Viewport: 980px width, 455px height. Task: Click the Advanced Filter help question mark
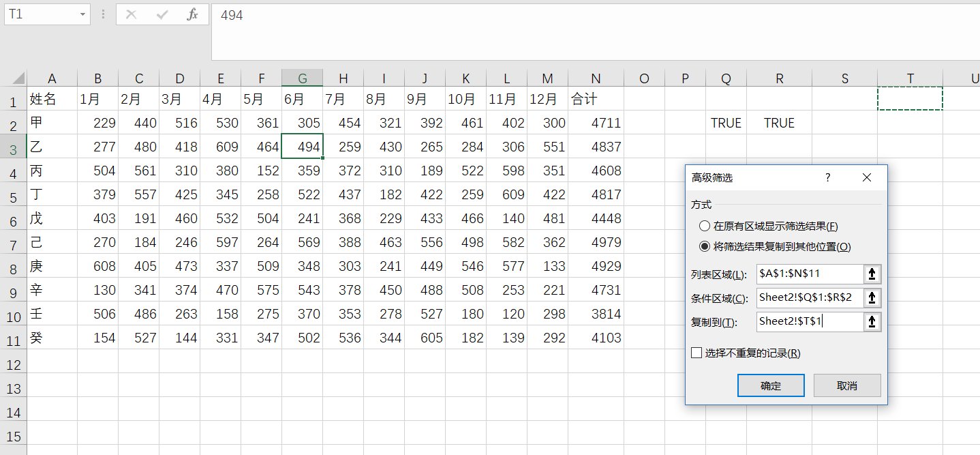pyautogui.click(x=828, y=177)
